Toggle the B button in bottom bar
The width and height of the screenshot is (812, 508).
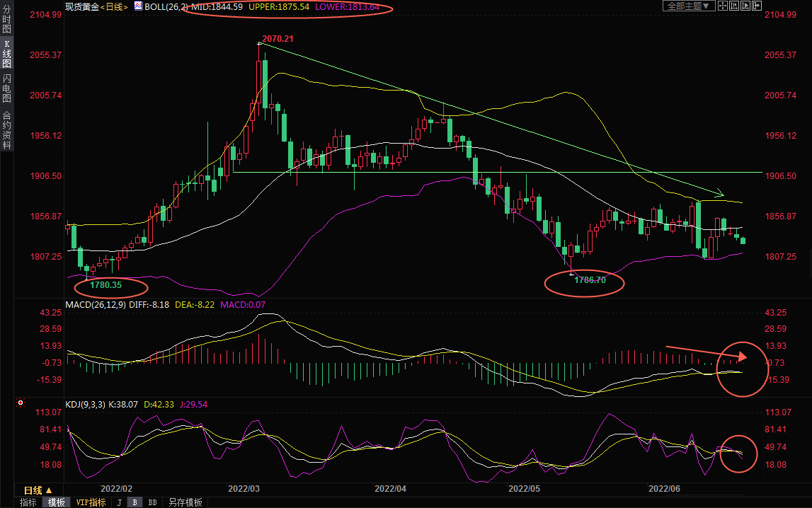tap(135, 502)
